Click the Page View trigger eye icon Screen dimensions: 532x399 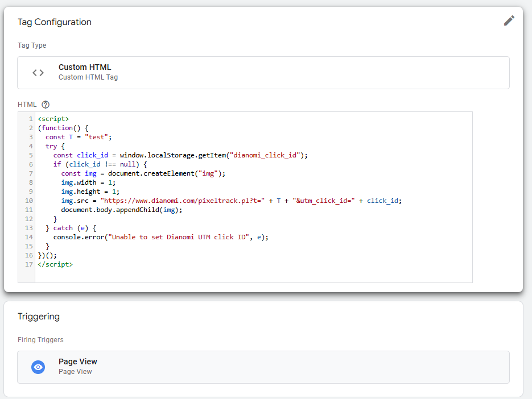(x=38, y=367)
